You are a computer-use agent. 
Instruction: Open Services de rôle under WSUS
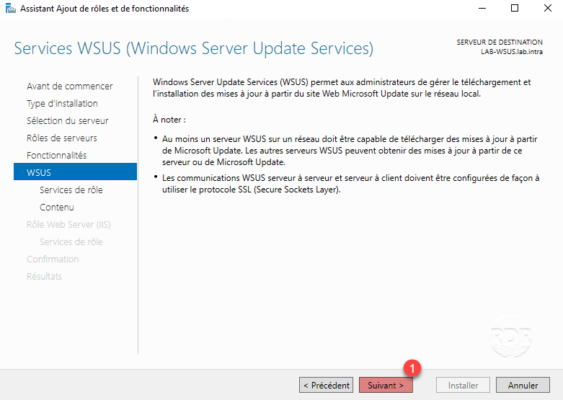click(71, 190)
